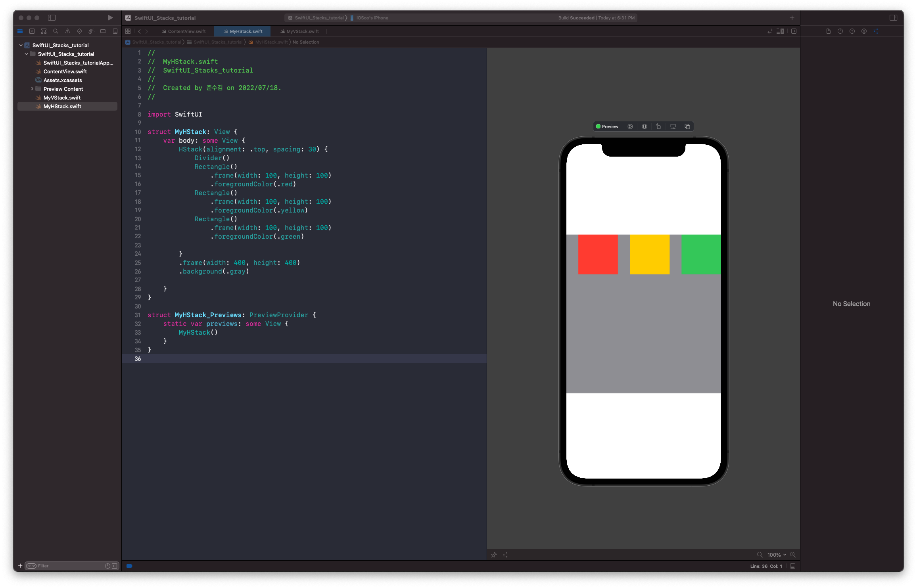
Task: Pin the preview canvas
Action: coord(494,555)
